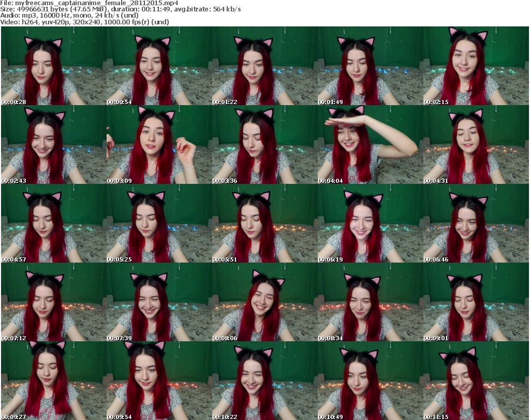The width and height of the screenshot is (530, 420).
Task: Select the thumbnail timestamped 00:00:28
Action: [x=54, y=66]
